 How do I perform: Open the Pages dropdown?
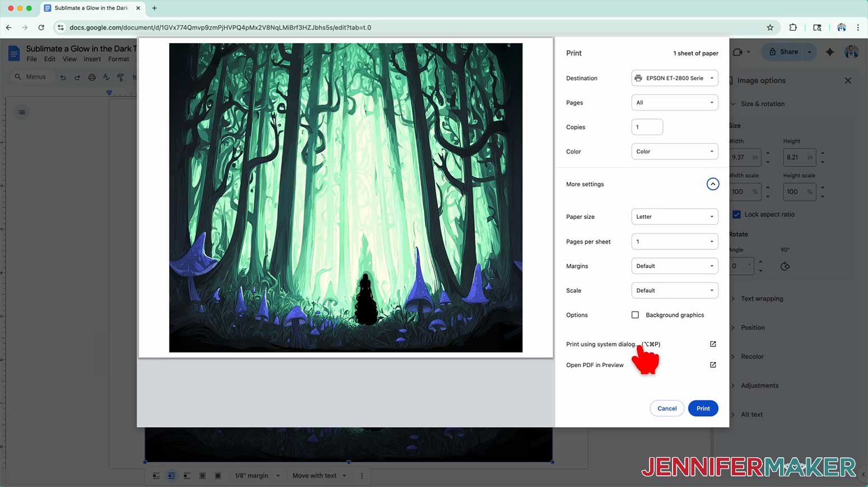pyautogui.click(x=675, y=102)
